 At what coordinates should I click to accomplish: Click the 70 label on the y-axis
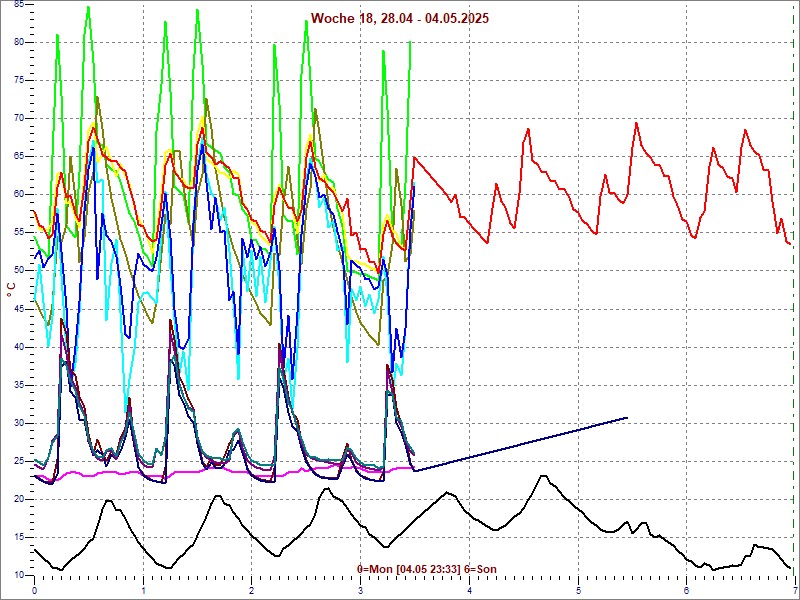point(19,118)
